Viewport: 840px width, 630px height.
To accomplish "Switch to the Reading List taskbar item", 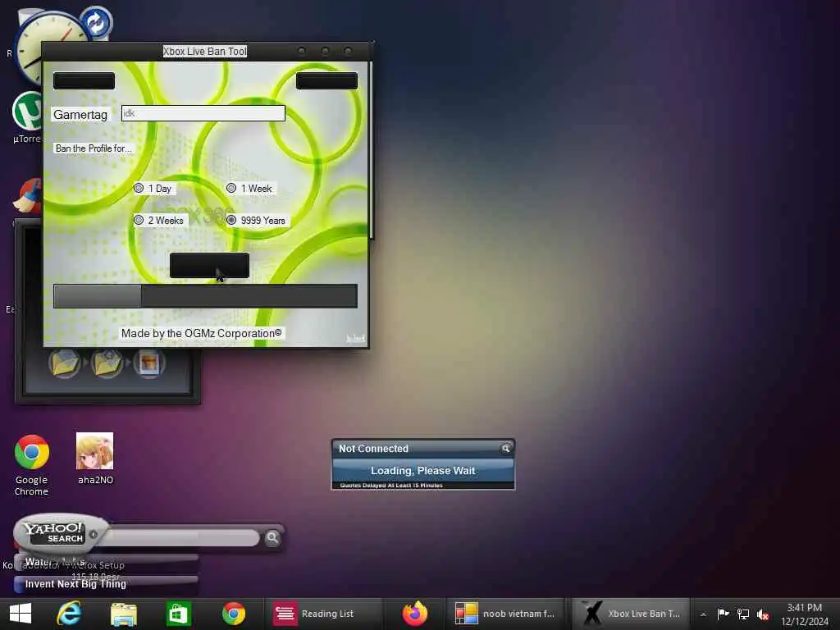I will coord(322,614).
